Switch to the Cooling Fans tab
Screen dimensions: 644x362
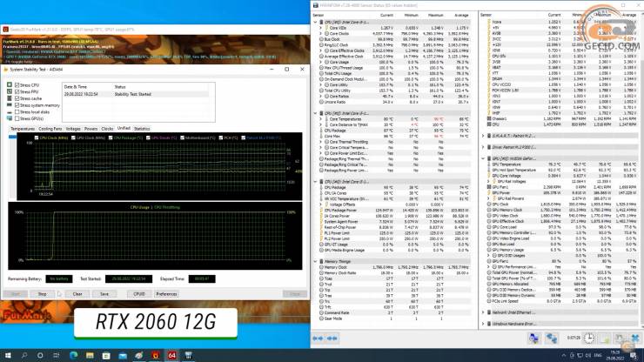coord(50,129)
